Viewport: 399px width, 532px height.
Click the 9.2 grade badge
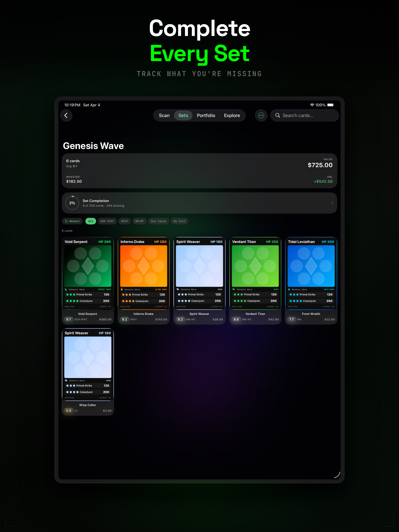click(124, 319)
